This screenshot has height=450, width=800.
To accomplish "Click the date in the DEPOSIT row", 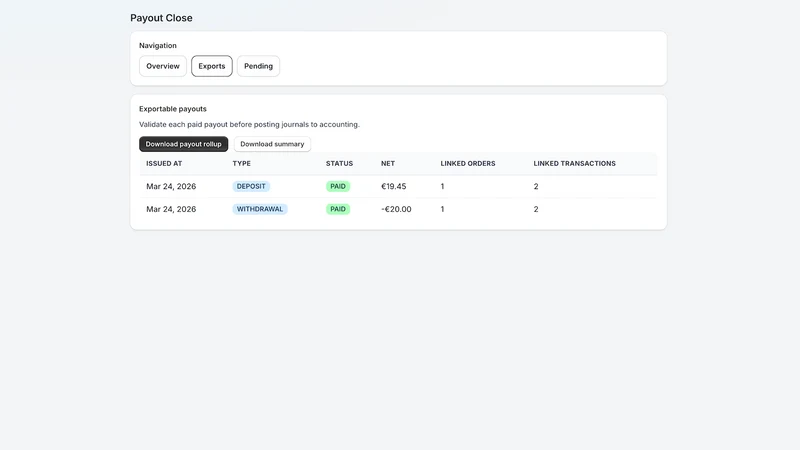I will 171,186.
